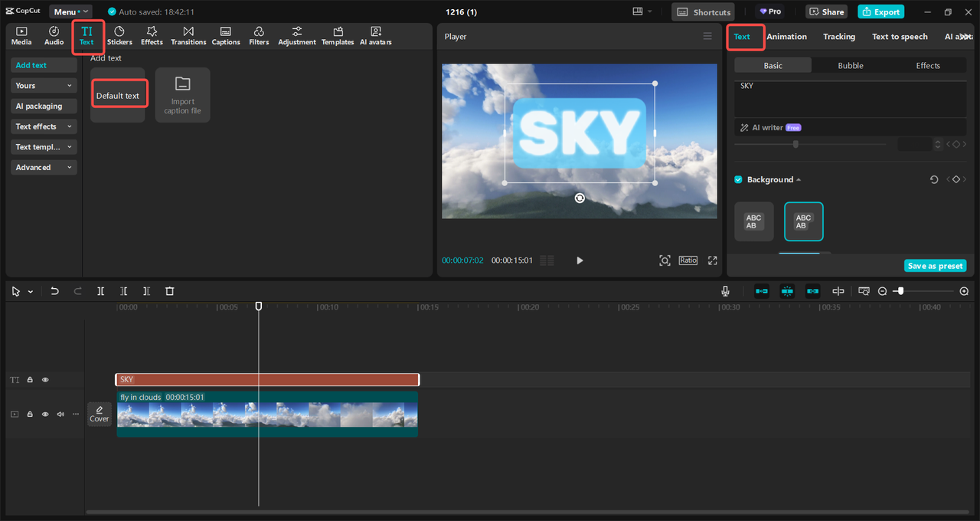Switch to the Bubble tab
Image resolution: width=980 pixels, height=521 pixels.
pyautogui.click(x=850, y=66)
